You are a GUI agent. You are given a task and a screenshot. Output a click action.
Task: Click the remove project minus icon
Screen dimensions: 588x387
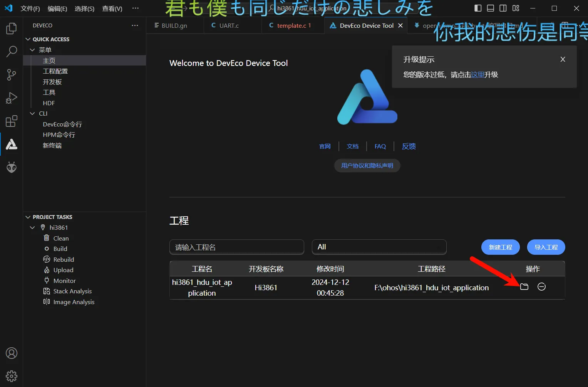[541, 287]
